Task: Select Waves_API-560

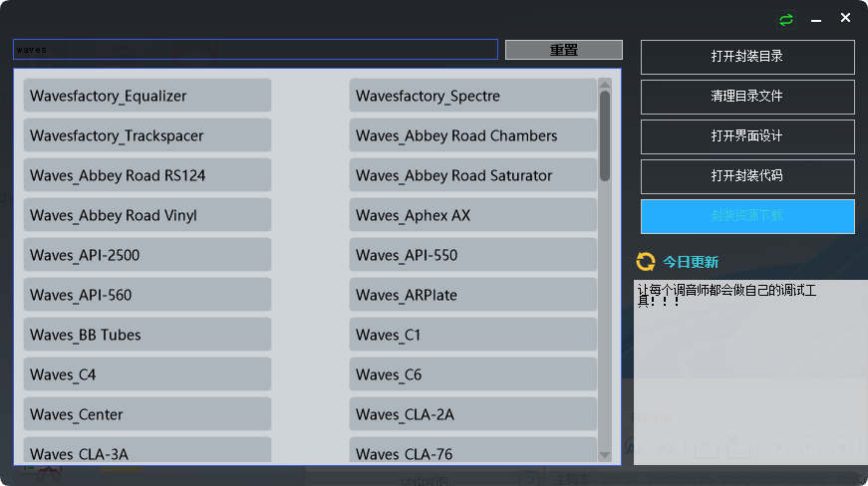Action: [147, 295]
